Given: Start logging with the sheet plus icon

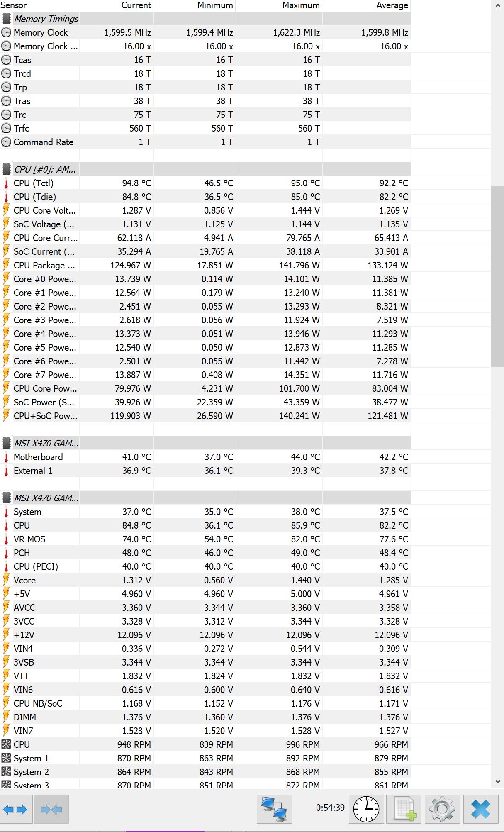Looking at the screenshot, I should 404,809.
